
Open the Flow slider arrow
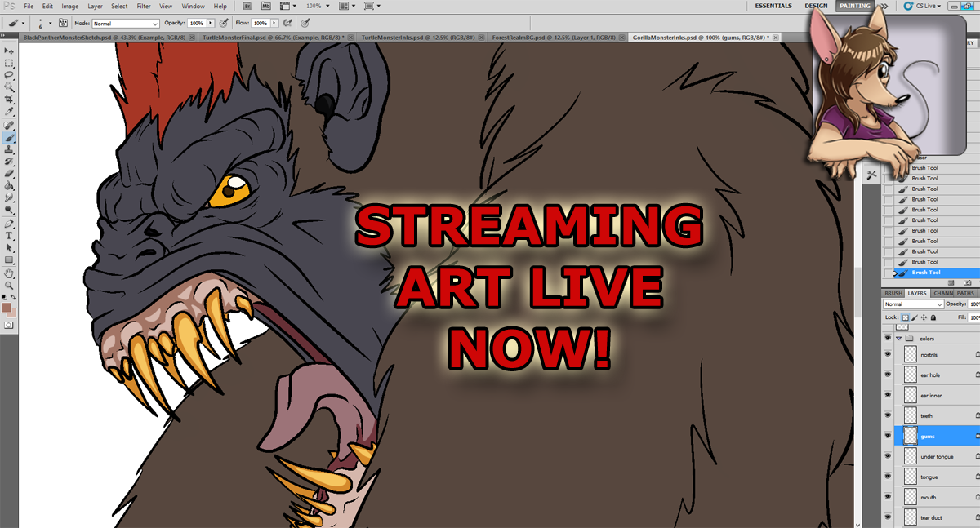[x=274, y=24]
